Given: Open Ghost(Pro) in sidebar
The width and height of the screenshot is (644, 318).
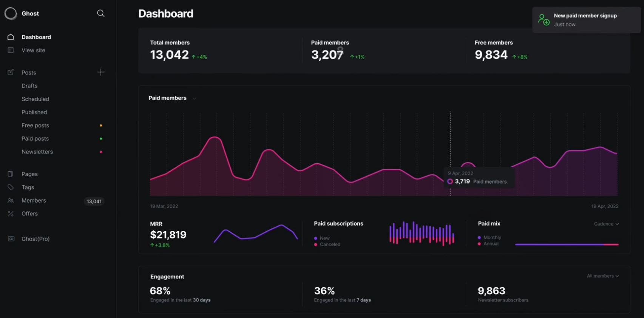Looking at the screenshot, I should point(36,239).
